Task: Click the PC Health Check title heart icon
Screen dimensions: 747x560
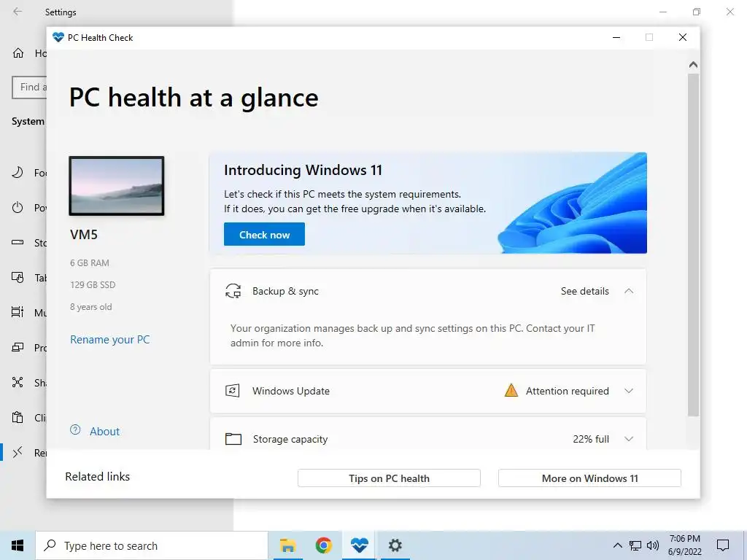Action: click(x=58, y=37)
